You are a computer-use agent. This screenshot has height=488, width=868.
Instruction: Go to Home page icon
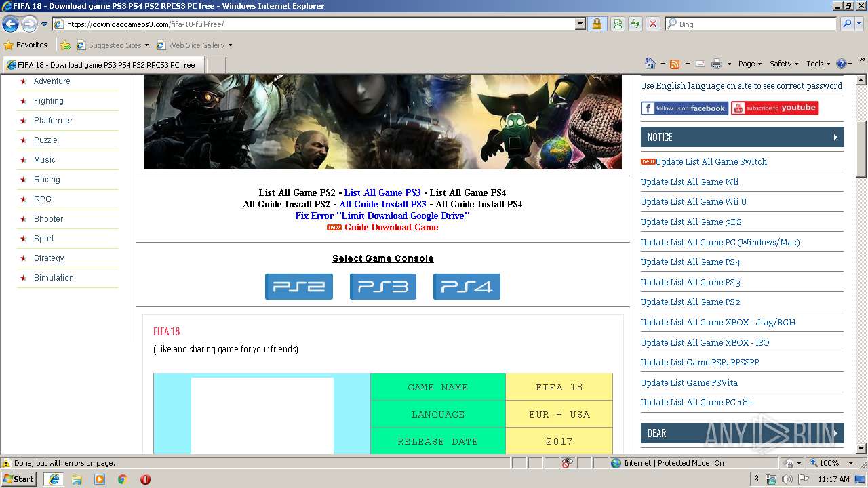pyautogui.click(x=650, y=64)
